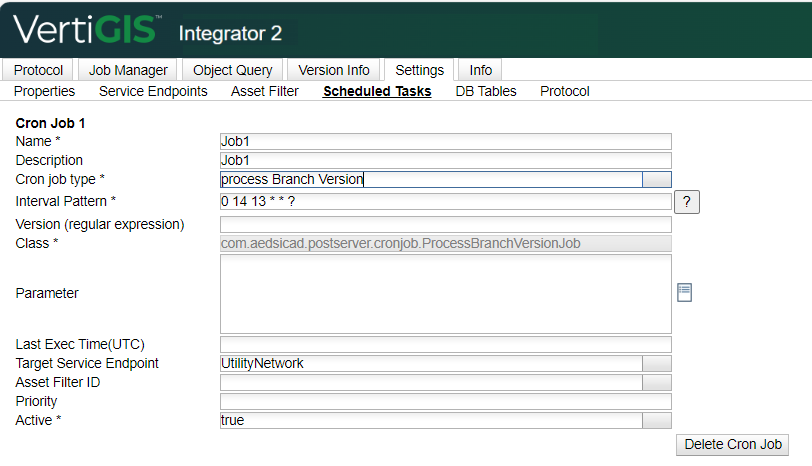Click the Interval Pattern input field
812x466 pixels.
click(445, 201)
